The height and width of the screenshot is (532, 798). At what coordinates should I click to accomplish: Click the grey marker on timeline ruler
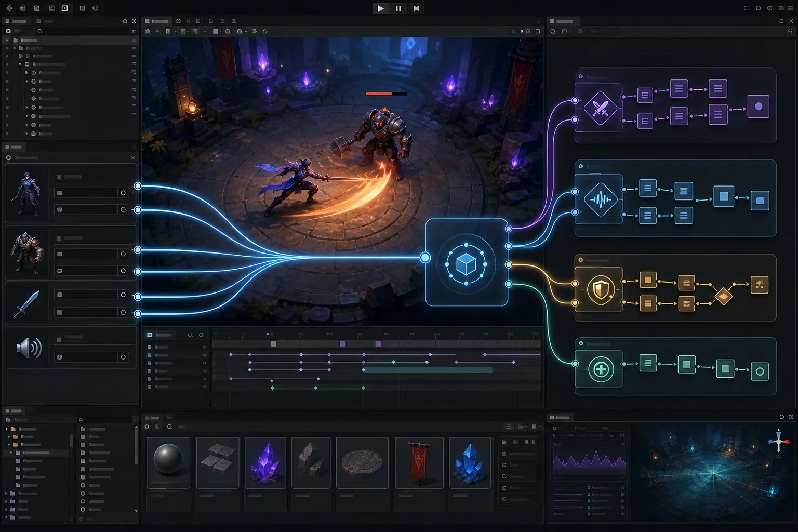(x=273, y=344)
